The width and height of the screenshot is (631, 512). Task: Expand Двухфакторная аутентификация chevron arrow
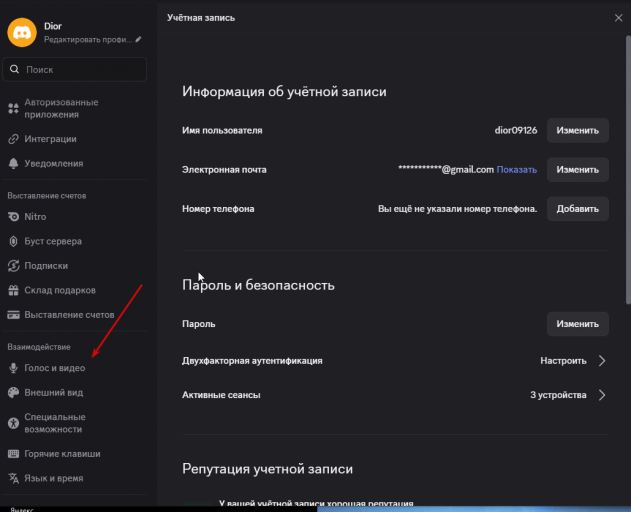click(602, 361)
